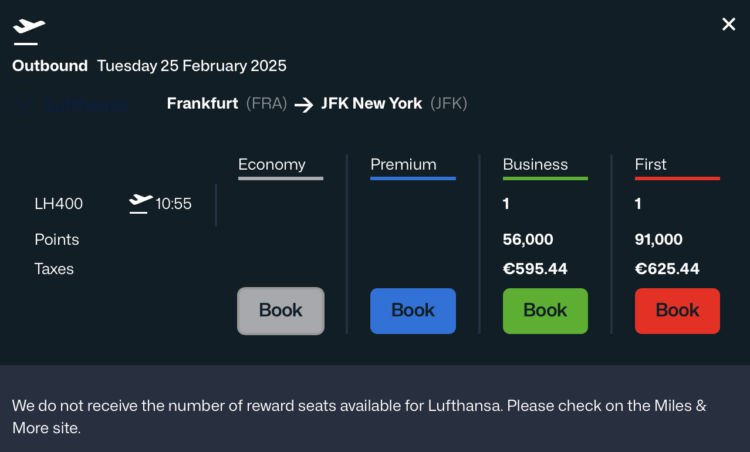Select the Premium cabin header
750x452 pixels.
(x=403, y=165)
